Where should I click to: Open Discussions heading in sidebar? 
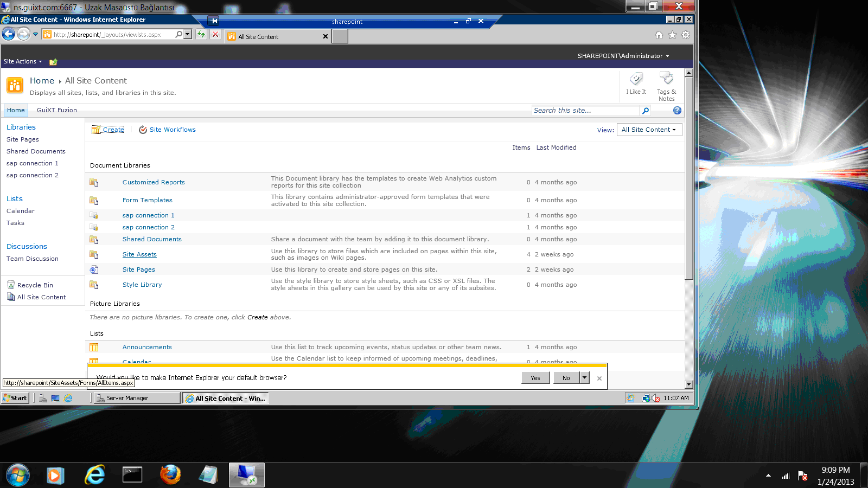coord(27,247)
